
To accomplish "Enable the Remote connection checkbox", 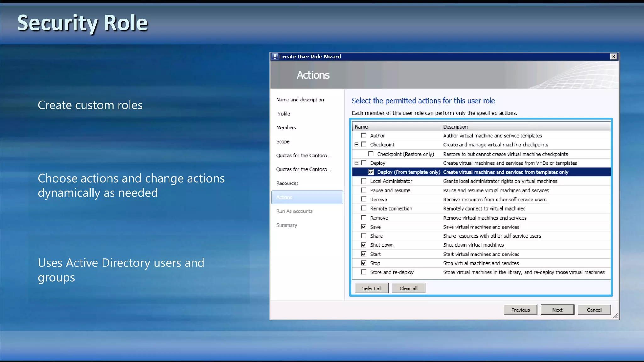I will tap(364, 208).
